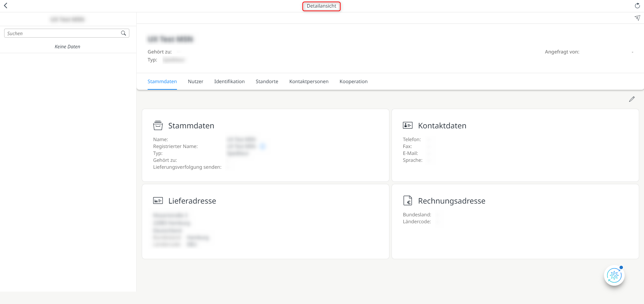Click the pencil edit icon
Screen dimensions: 644x304
tap(632, 99)
